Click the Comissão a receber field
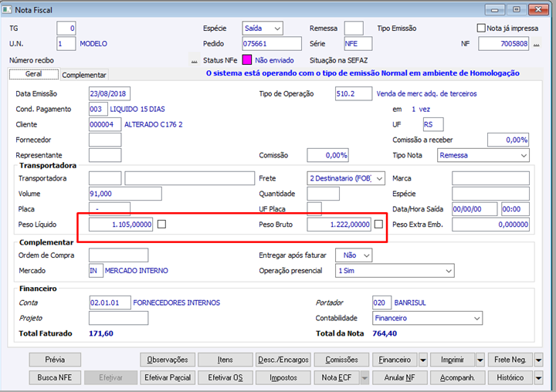Screen dimensions: 556x392 click(508, 140)
